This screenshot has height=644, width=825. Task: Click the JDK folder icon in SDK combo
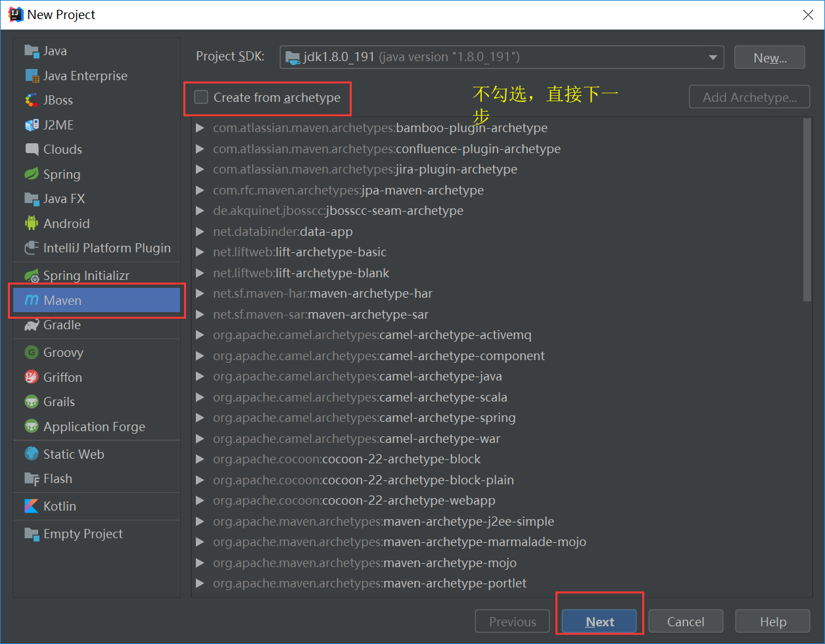[293, 58]
